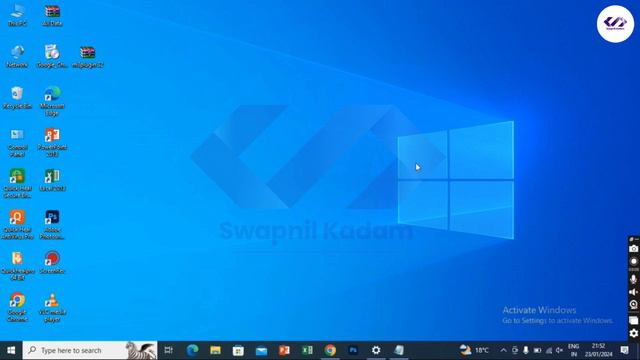Open the Mail app from the taskbar
Screen dimensions: 640x360
point(261,350)
